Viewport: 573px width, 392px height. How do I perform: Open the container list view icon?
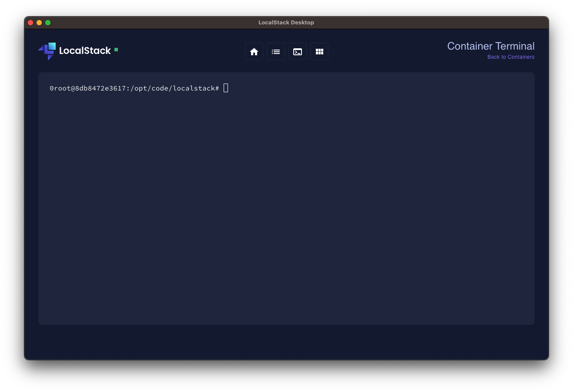[275, 51]
